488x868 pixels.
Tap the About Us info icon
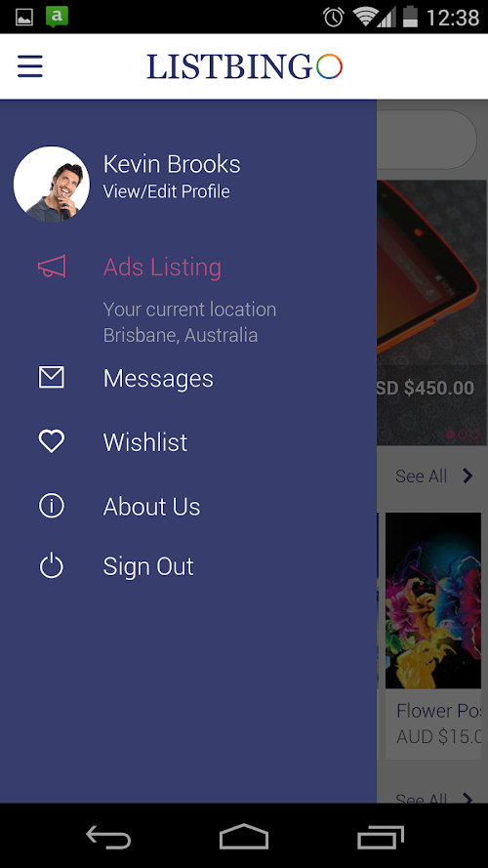52,506
